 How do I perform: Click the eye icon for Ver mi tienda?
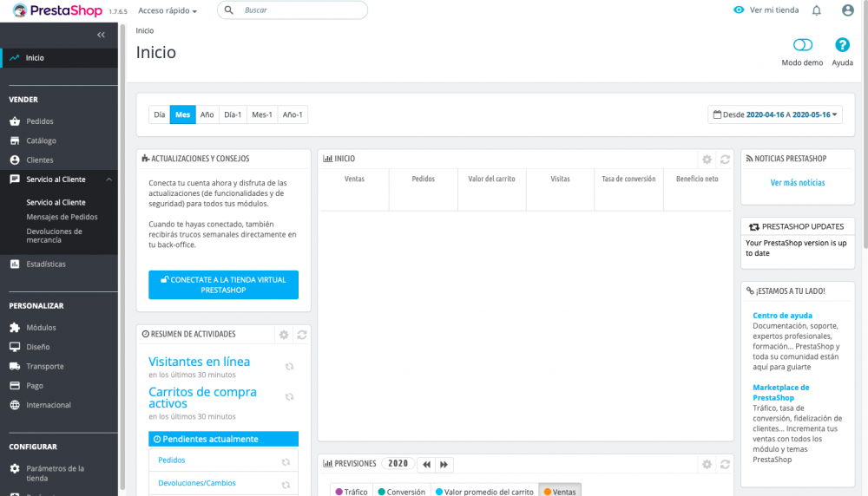coord(739,10)
